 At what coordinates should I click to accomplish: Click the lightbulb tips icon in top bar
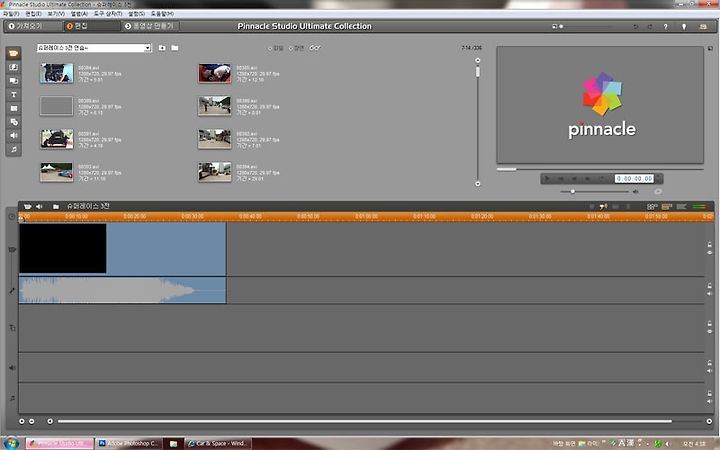[x=684, y=27]
